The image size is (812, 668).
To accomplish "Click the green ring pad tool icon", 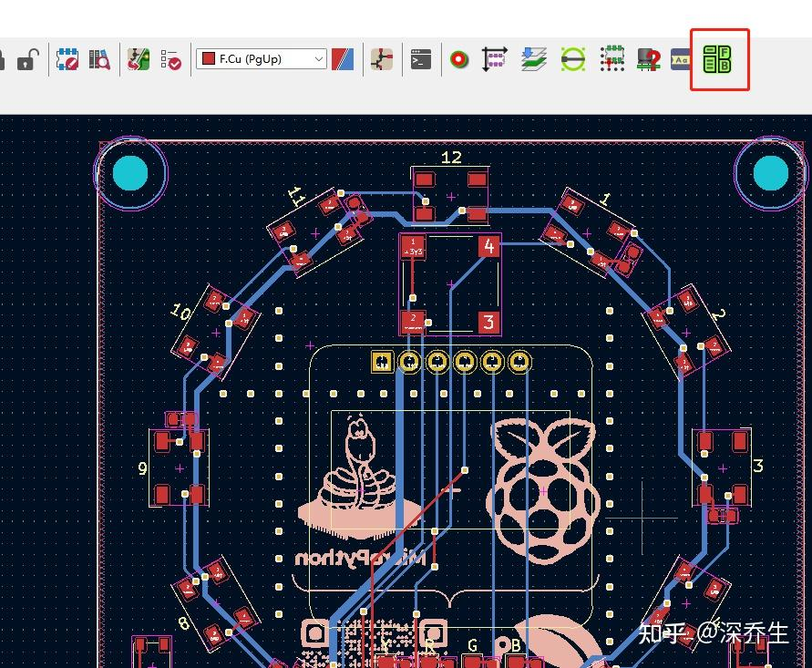I will click(572, 58).
